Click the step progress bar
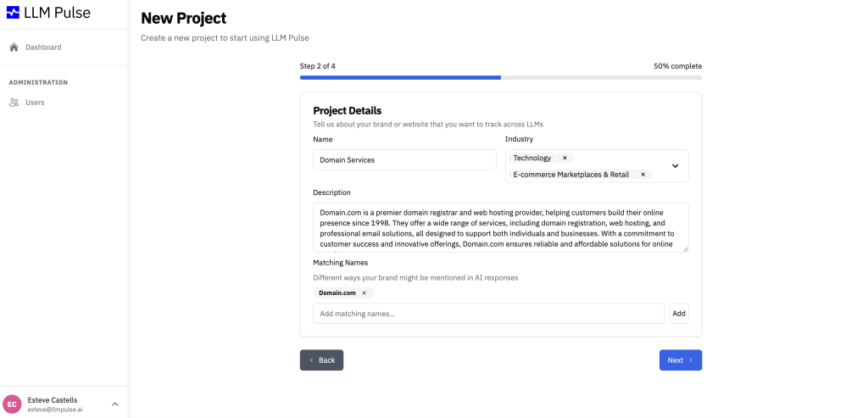868x418 pixels. pos(501,77)
